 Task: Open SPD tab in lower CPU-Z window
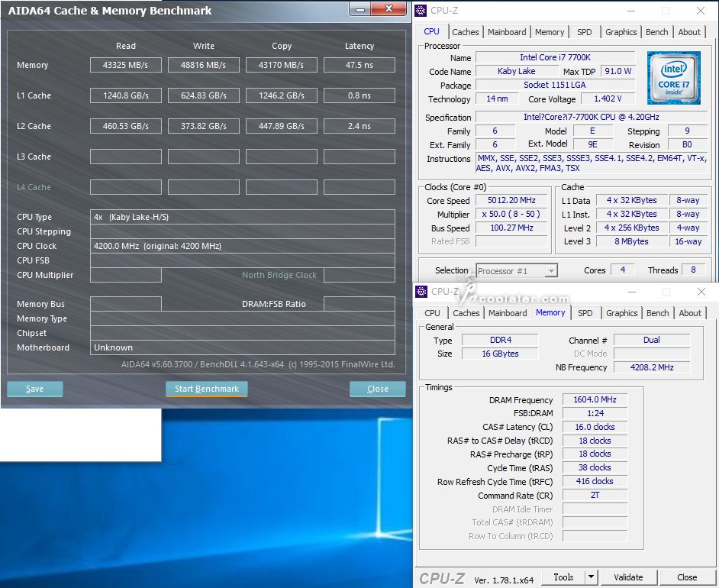point(585,313)
